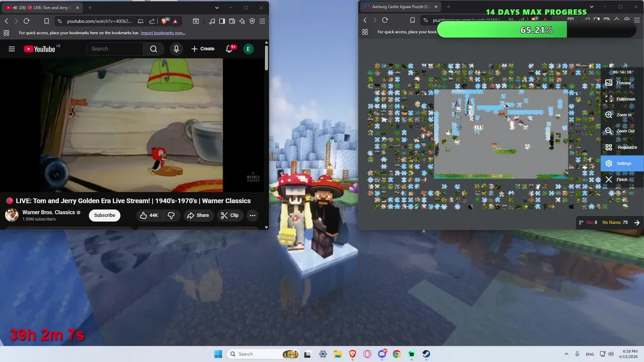Open more actions ellipsis under the video
The image size is (644, 362).
click(253, 215)
